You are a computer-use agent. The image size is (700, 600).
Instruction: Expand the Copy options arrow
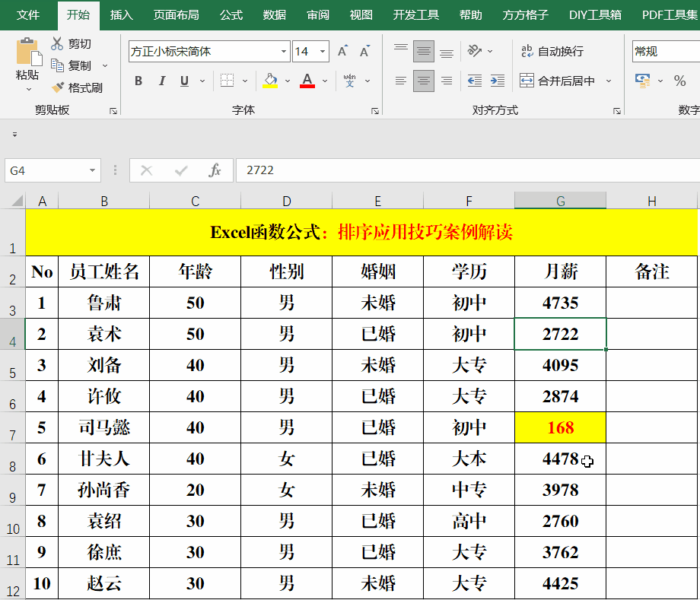pos(105,65)
